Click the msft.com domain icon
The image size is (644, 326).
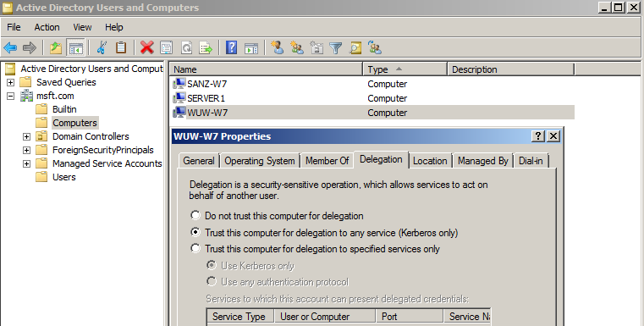[27, 96]
